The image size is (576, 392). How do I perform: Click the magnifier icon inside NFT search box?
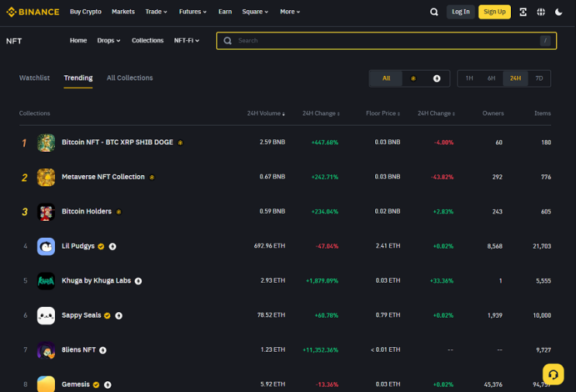228,41
